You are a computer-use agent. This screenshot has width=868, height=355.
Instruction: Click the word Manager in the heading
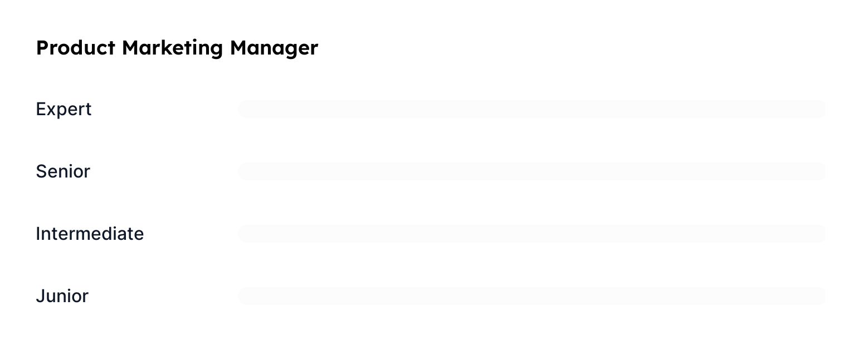pos(274,48)
